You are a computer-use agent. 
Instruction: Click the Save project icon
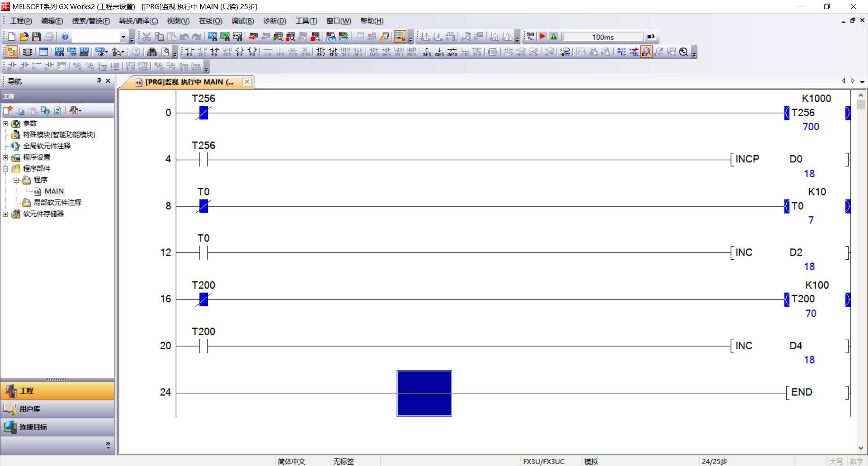[37, 37]
